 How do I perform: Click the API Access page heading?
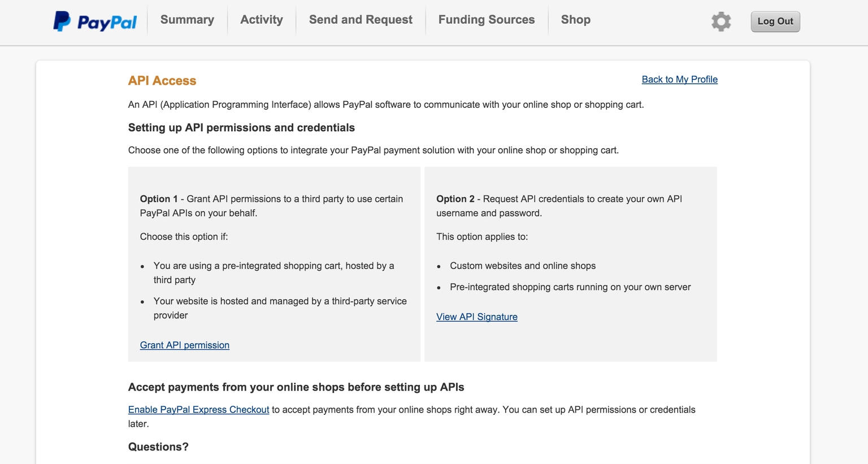[x=162, y=80]
